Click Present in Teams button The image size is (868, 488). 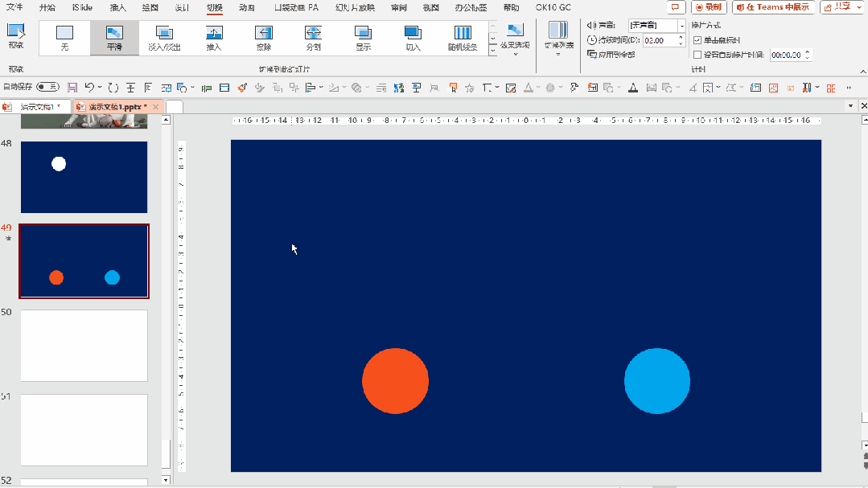click(x=773, y=7)
